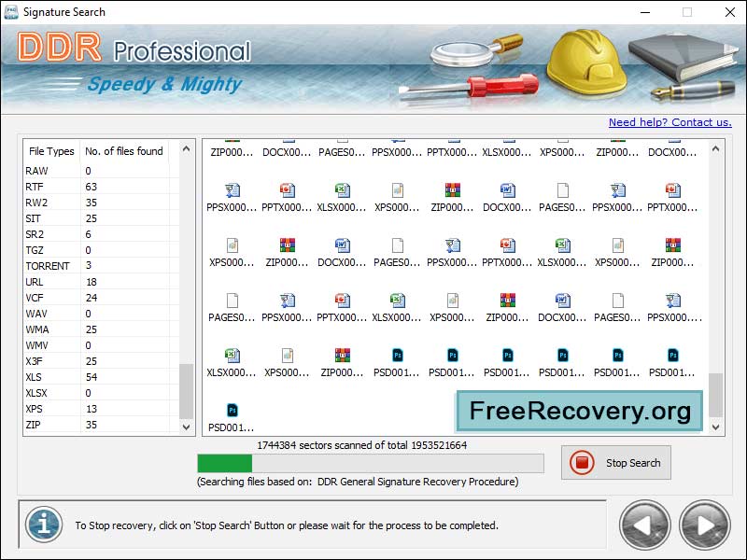Click the 'No. of files found' column header
The width and height of the screenshot is (747, 560).
[124, 151]
